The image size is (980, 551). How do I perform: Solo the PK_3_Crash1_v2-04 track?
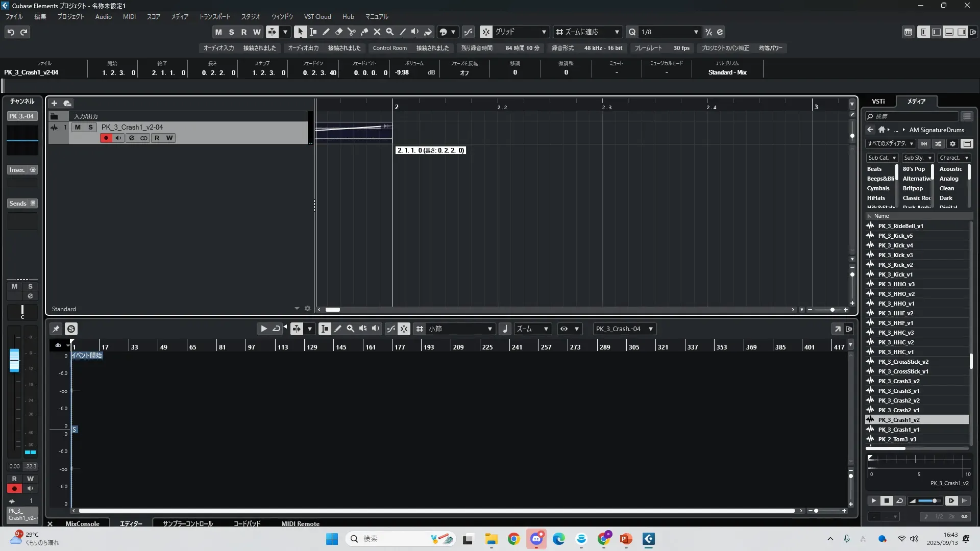click(90, 127)
